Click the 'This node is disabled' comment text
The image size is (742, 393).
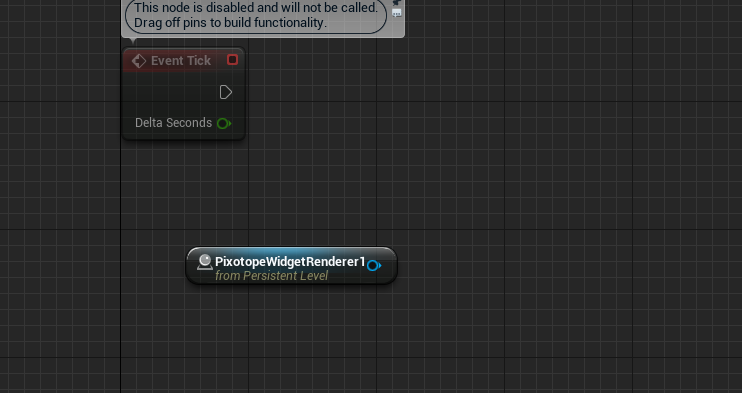(x=256, y=8)
